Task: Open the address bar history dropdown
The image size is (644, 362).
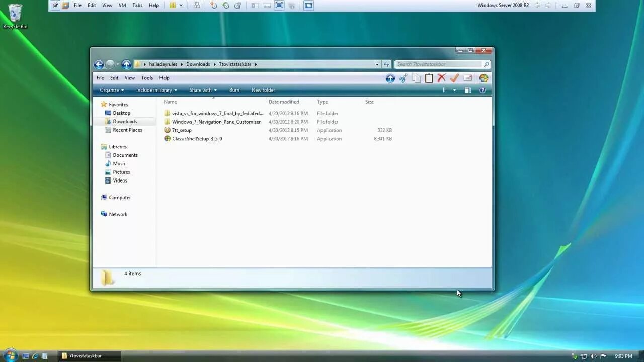Action: point(377,64)
